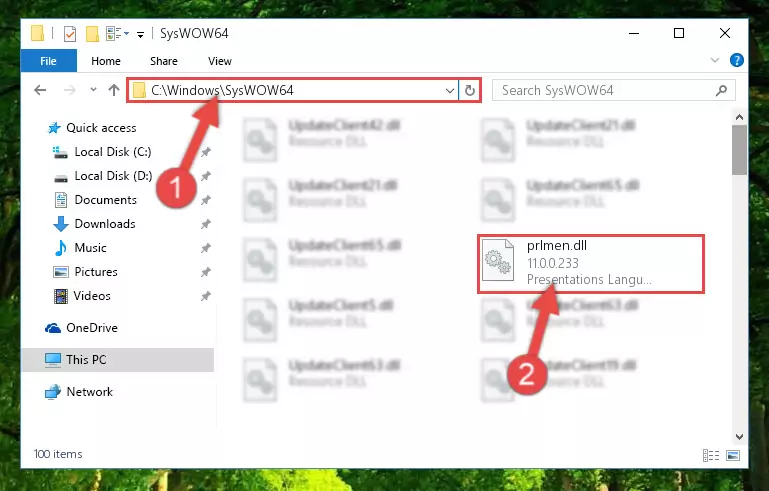The width and height of the screenshot is (769, 491).
Task: Click the pin icon next to Local Disk (C:)
Action: click(x=205, y=153)
